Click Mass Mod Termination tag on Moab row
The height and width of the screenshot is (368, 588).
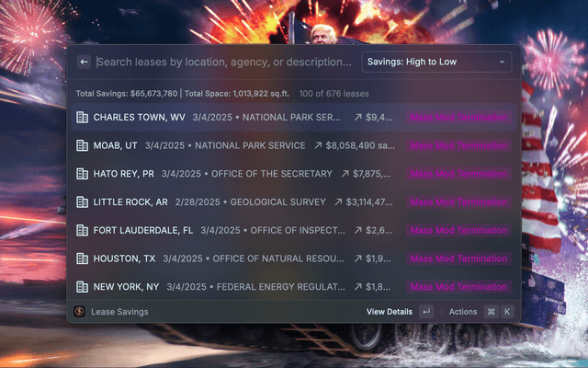pyautogui.click(x=458, y=145)
